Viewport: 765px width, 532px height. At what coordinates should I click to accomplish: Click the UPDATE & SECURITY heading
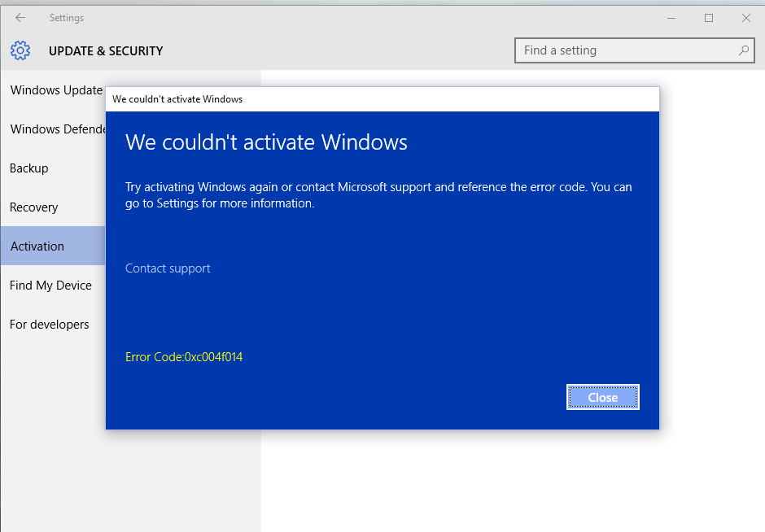click(106, 51)
